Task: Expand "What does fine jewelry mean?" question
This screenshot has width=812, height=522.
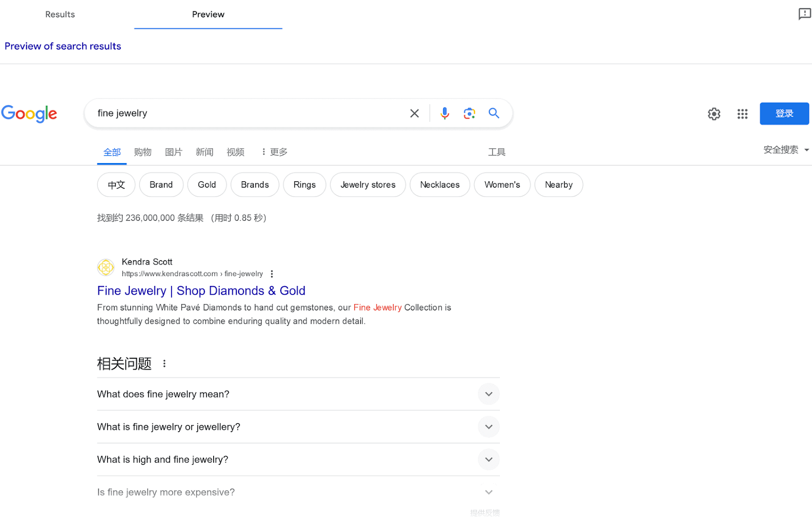Action: 488,394
